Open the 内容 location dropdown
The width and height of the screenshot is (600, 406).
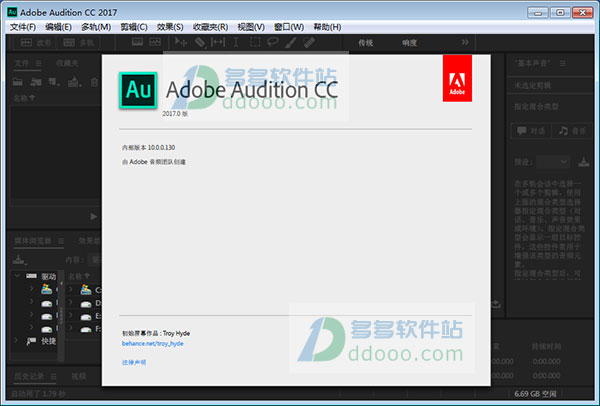click(95, 260)
